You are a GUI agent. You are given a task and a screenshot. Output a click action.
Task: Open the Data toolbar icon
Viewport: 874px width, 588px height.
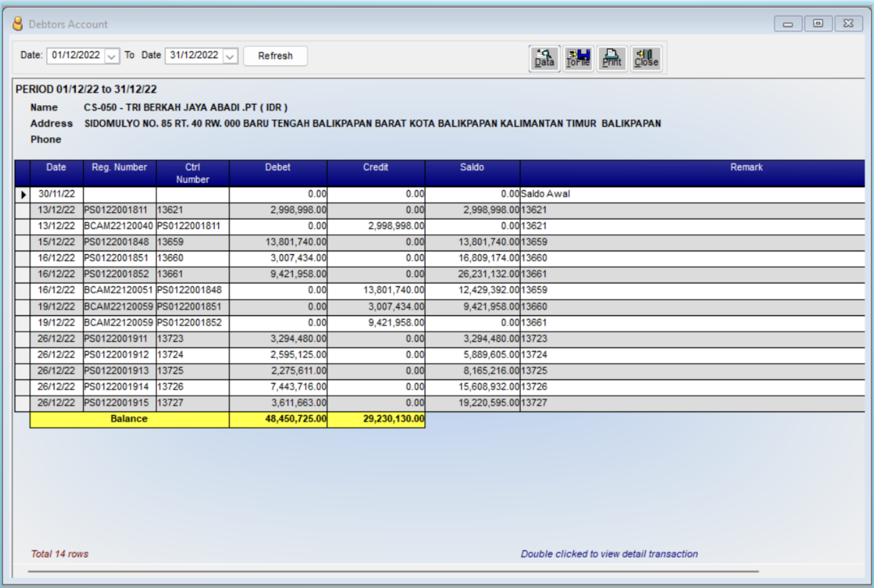pyautogui.click(x=544, y=59)
